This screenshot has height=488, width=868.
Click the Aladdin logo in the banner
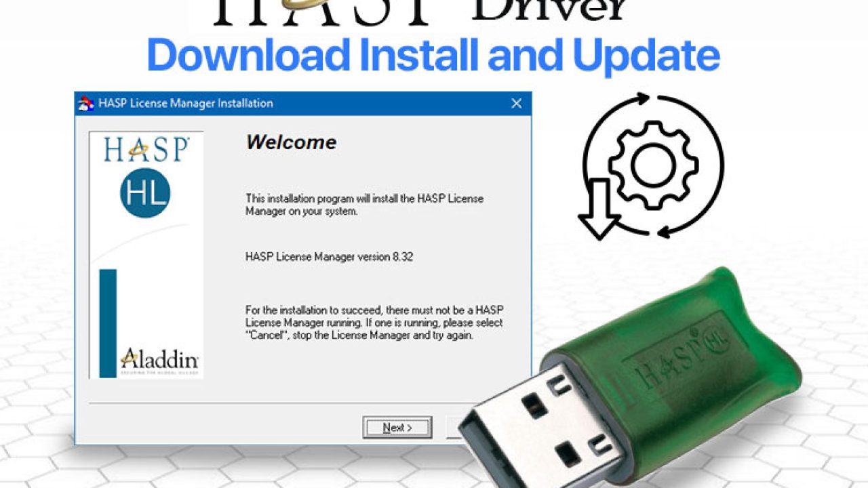tap(159, 360)
